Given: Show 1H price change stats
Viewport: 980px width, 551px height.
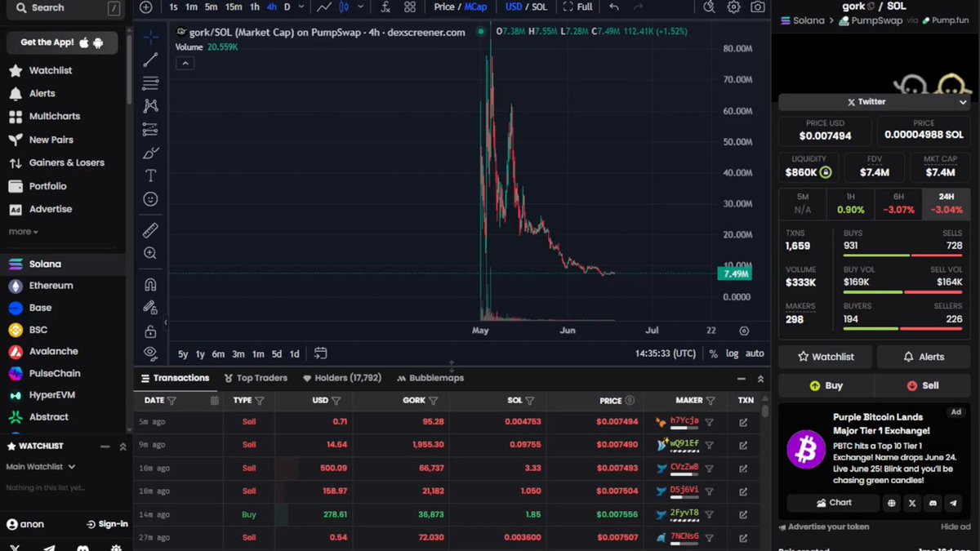Looking at the screenshot, I should [x=850, y=204].
